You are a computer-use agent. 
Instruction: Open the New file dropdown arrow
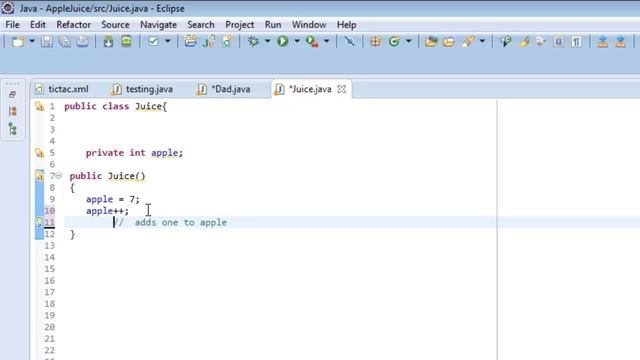(32, 42)
